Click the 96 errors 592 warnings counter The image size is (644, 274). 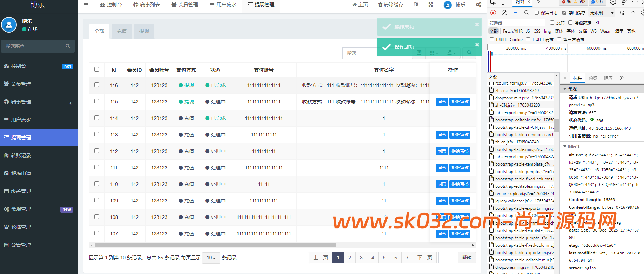click(x=573, y=2)
